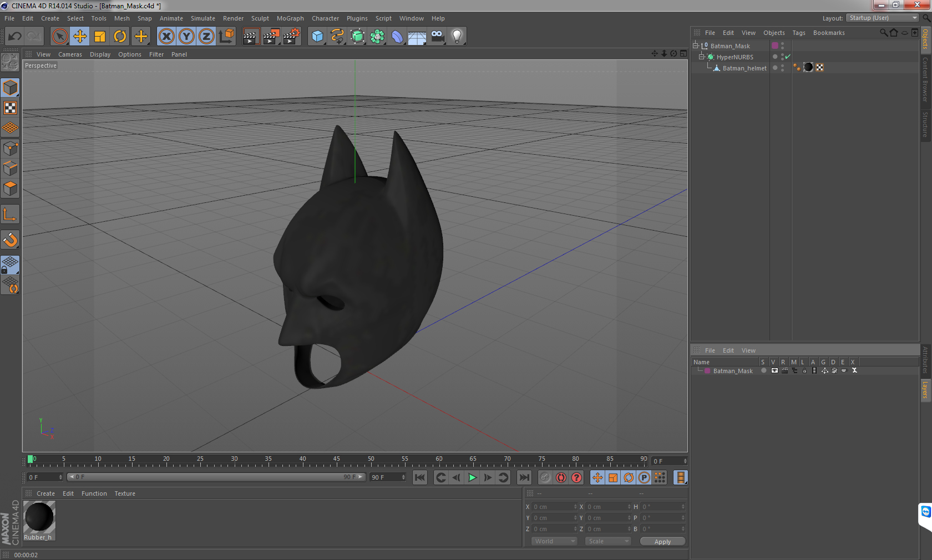This screenshot has height=560, width=932.
Task: Activate the Rotate tool
Action: pos(120,37)
